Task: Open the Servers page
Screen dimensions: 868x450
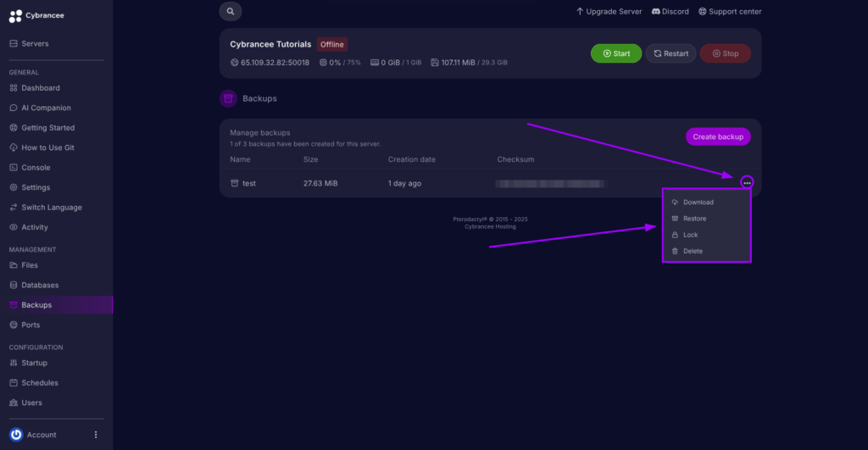Action: [x=29, y=44]
